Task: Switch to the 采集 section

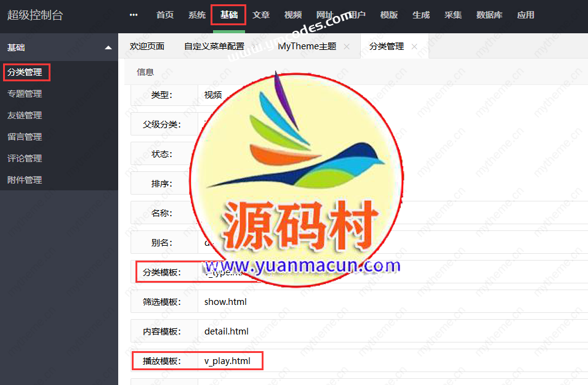Action: click(453, 15)
